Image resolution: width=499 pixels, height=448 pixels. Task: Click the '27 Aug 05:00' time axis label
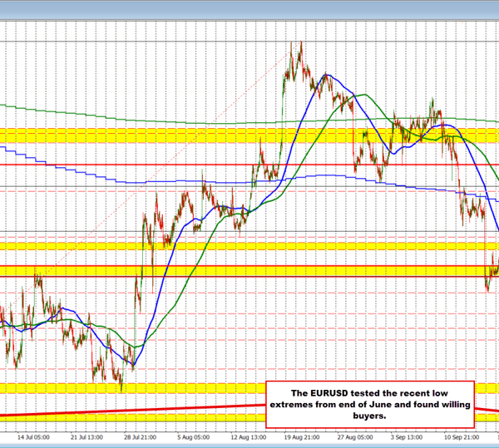pos(355,437)
